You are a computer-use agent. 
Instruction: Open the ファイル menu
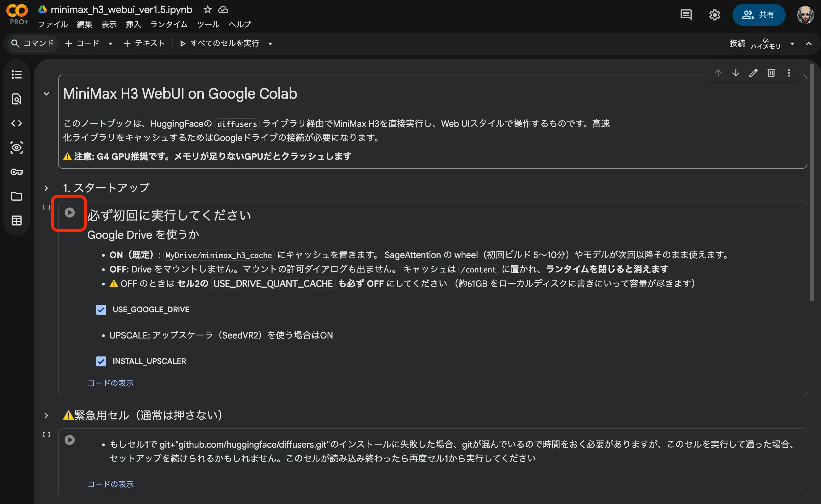(53, 24)
